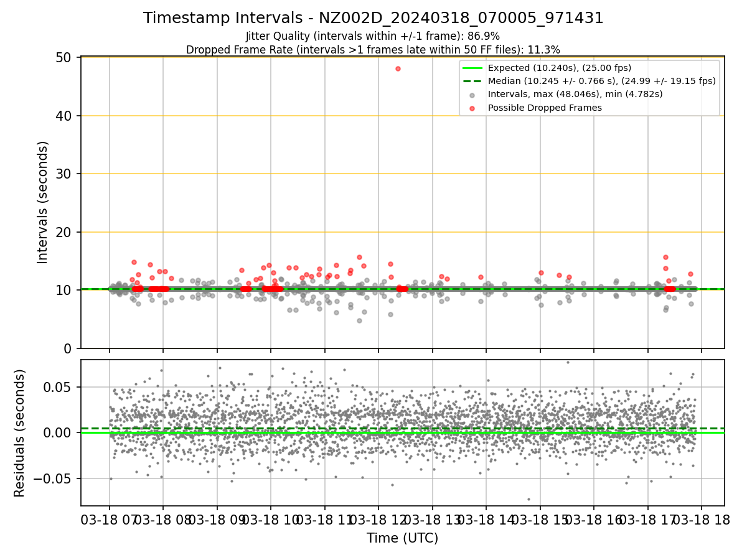Click x-axis tick label 03-18 18
This screenshot has height=560, width=747.
(x=701, y=519)
